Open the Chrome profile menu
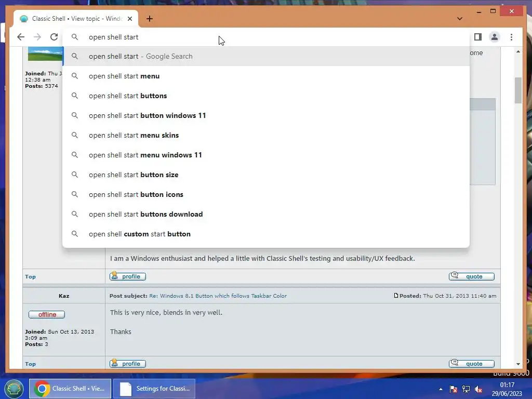The image size is (532, 399). (495, 37)
